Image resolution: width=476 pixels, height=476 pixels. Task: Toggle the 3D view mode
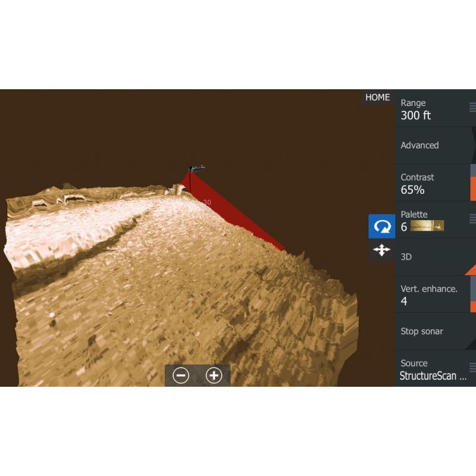click(x=431, y=257)
